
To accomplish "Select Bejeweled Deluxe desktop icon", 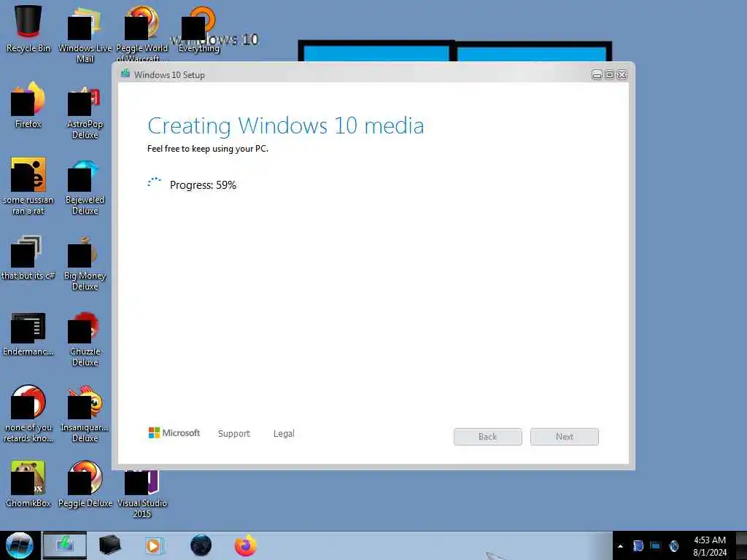I will 85,187.
